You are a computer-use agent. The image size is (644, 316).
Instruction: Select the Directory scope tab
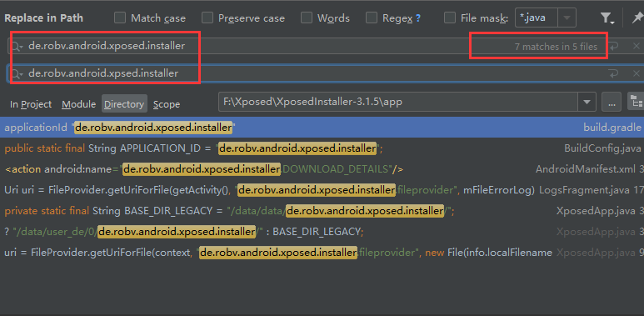coord(124,104)
